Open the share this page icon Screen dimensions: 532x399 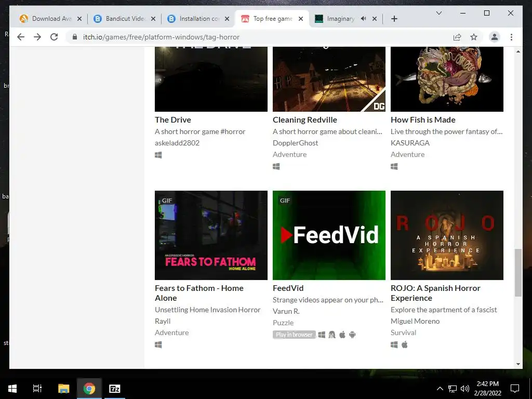[457, 37]
